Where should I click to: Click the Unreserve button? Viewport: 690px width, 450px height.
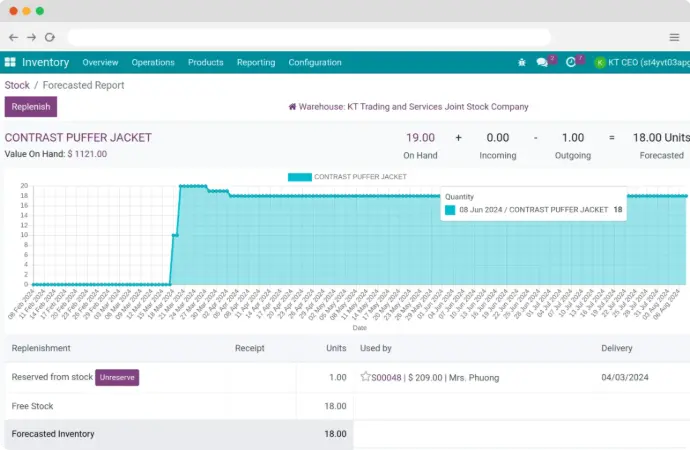117,377
